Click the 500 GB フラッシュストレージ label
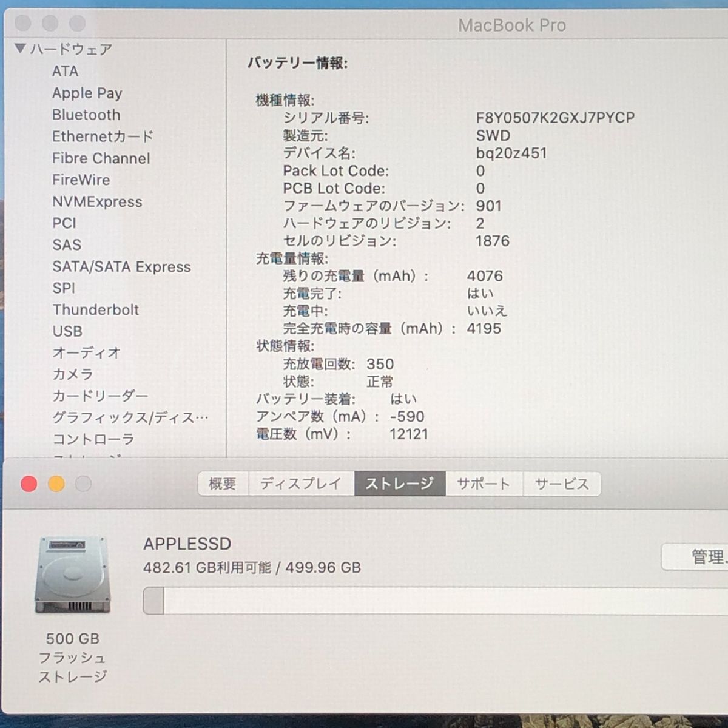The image size is (728, 728). tap(73, 658)
